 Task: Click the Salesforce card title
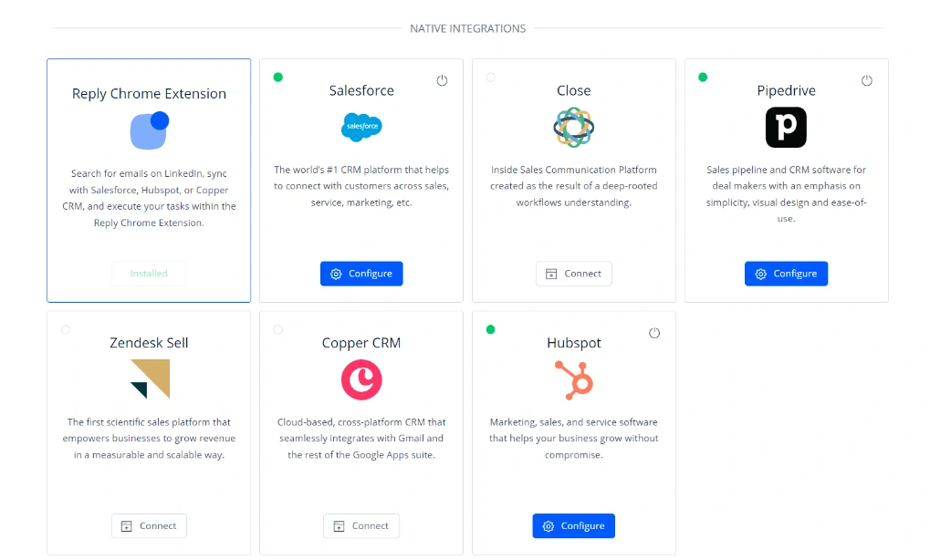pos(361,90)
